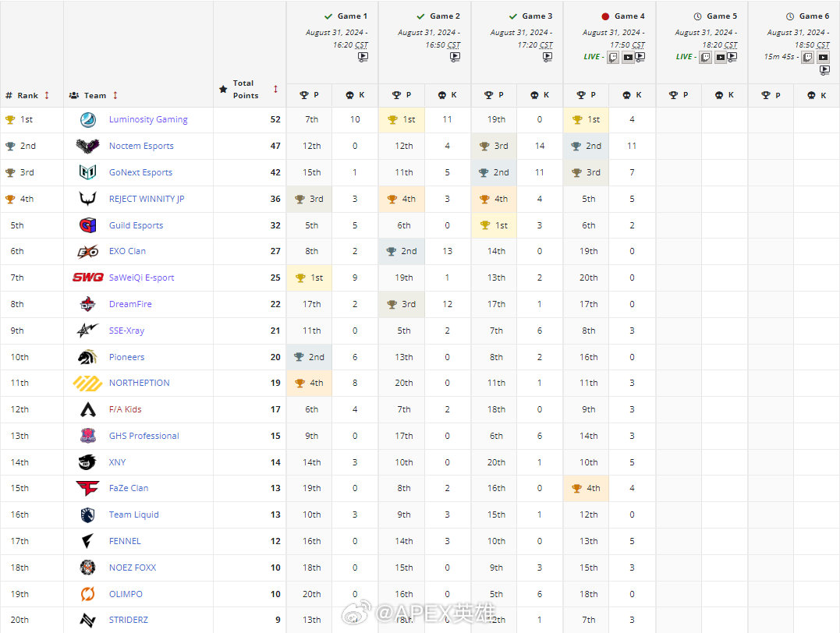Click the Game 6 match page screen icon

(x=824, y=70)
